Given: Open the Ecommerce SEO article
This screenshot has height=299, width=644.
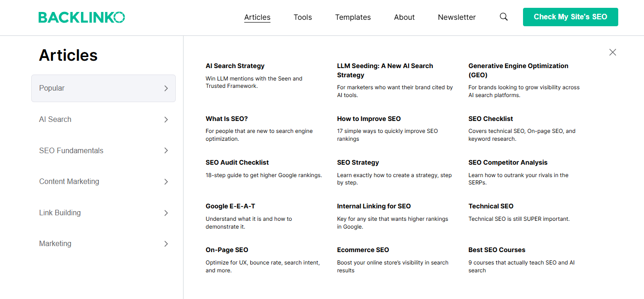Looking at the screenshot, I should (363, 249).
